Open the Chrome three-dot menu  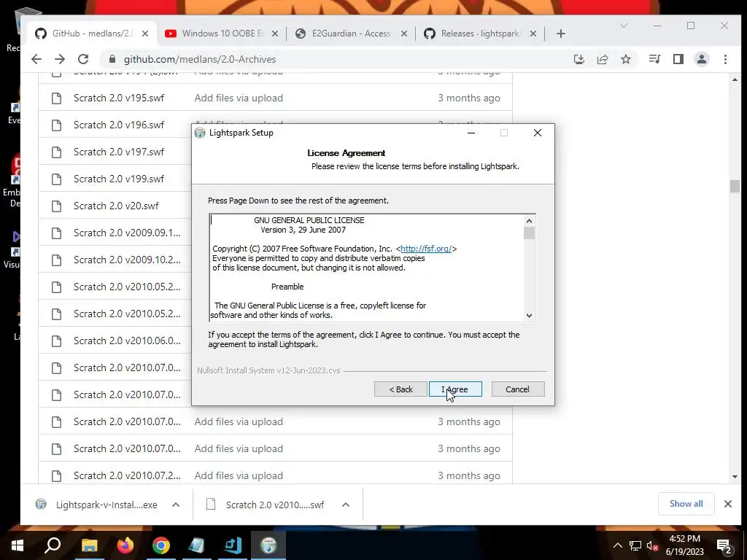[725, 59]
